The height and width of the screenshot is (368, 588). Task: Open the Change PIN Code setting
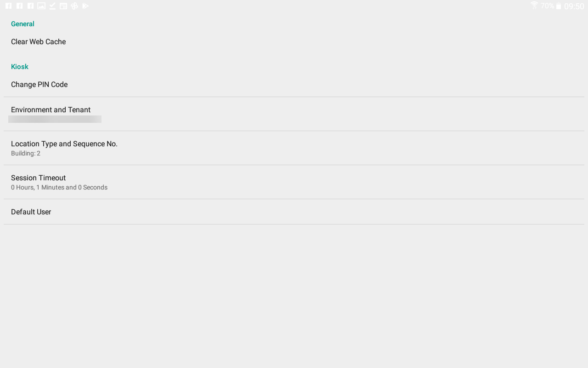(x=40, y=85)
